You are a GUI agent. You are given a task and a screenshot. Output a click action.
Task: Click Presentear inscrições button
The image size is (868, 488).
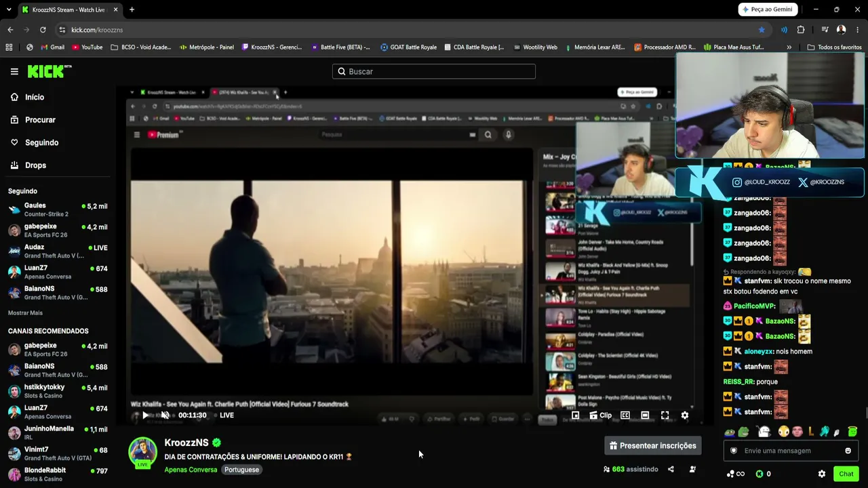coord(653,446)
